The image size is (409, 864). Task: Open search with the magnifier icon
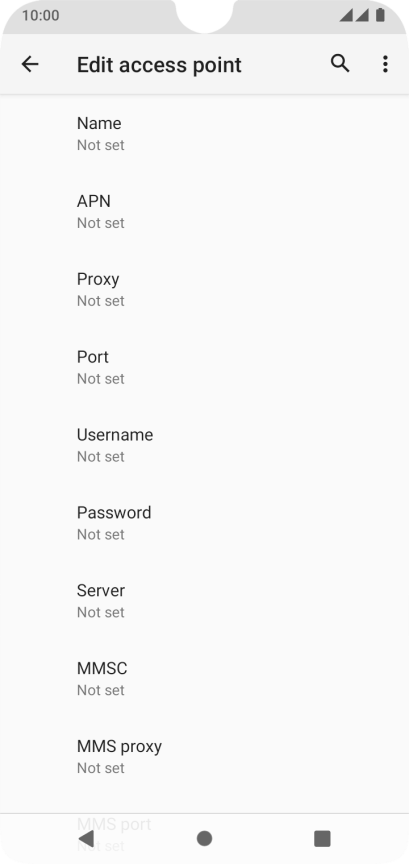pyautogui.click(x=340, y=64)
